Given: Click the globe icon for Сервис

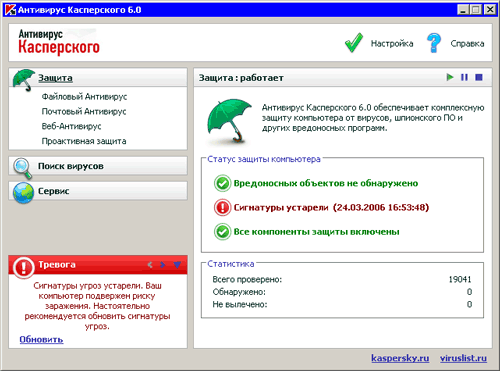Looking at the screenshot, I should [23, 192].
